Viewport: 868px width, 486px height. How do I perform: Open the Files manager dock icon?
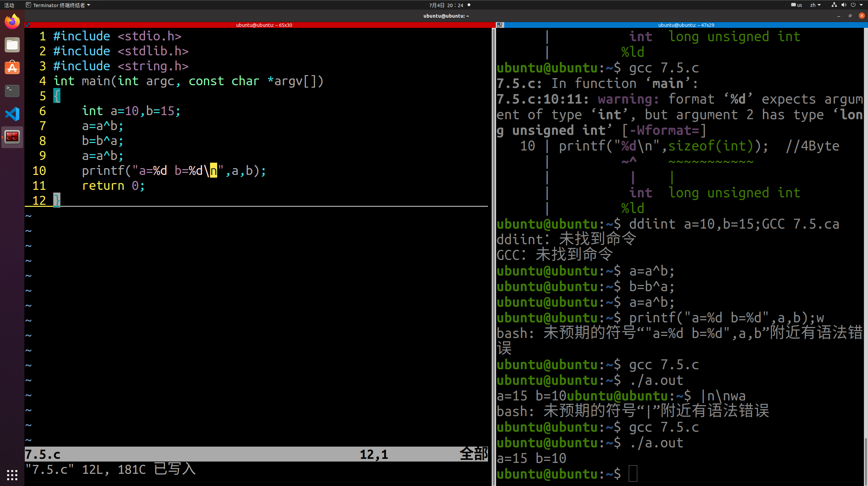tap(12, 45)
